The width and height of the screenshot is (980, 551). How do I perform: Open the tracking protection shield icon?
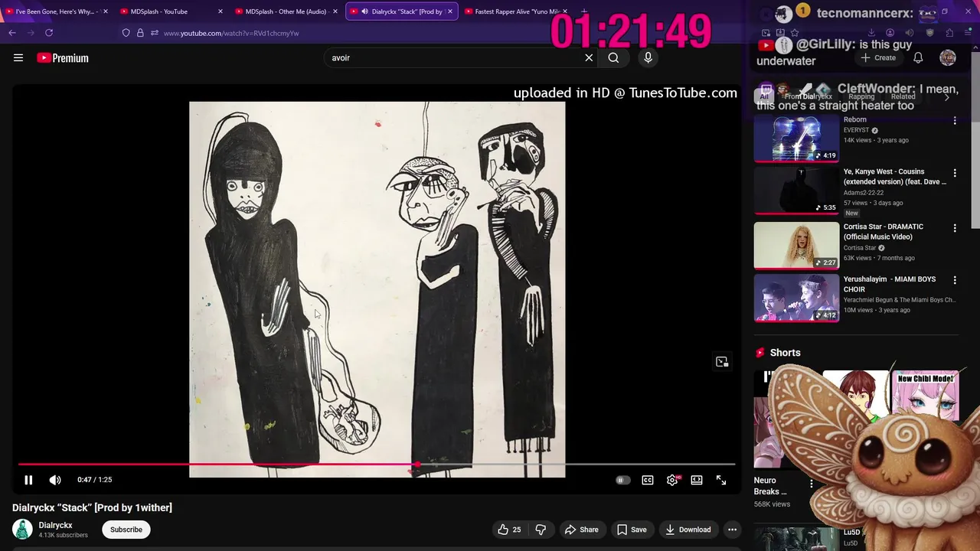(x=126, y=33)
